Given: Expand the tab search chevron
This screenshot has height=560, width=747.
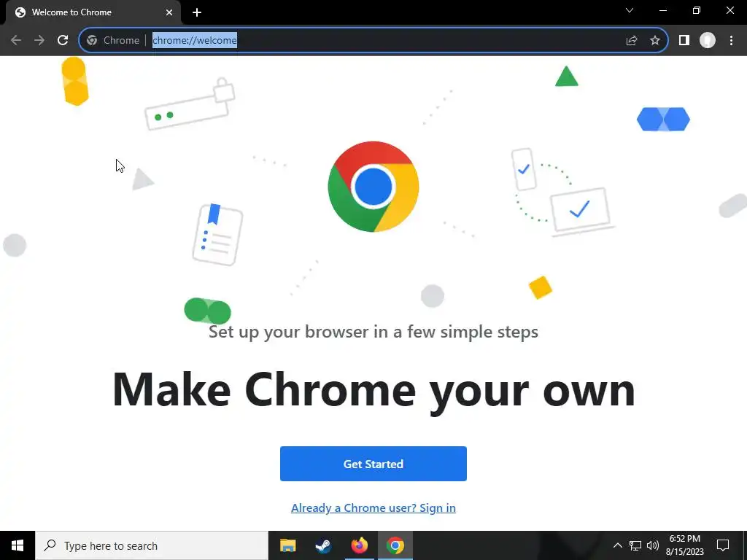Looking at the screenshot, I should point(630,10).
